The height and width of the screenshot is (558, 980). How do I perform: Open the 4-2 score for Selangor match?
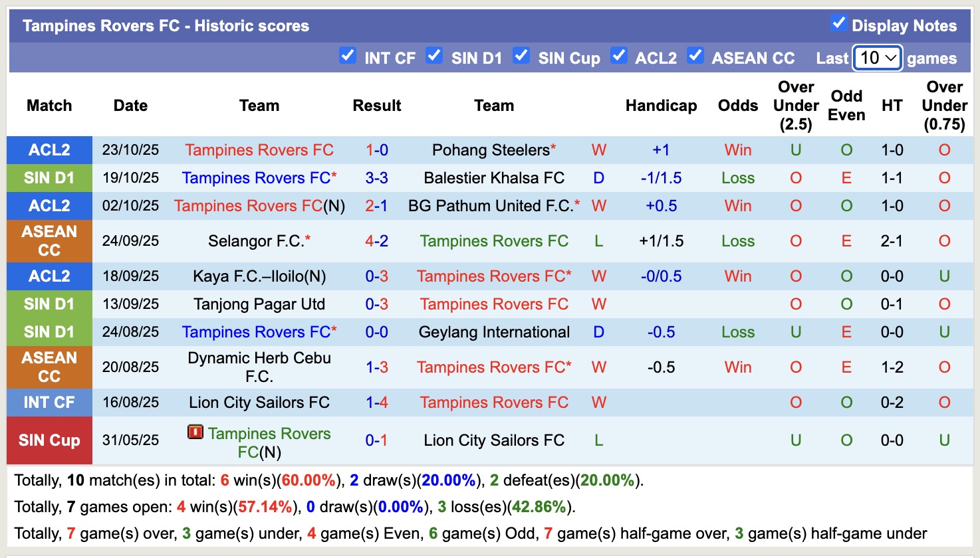[377, 241]
